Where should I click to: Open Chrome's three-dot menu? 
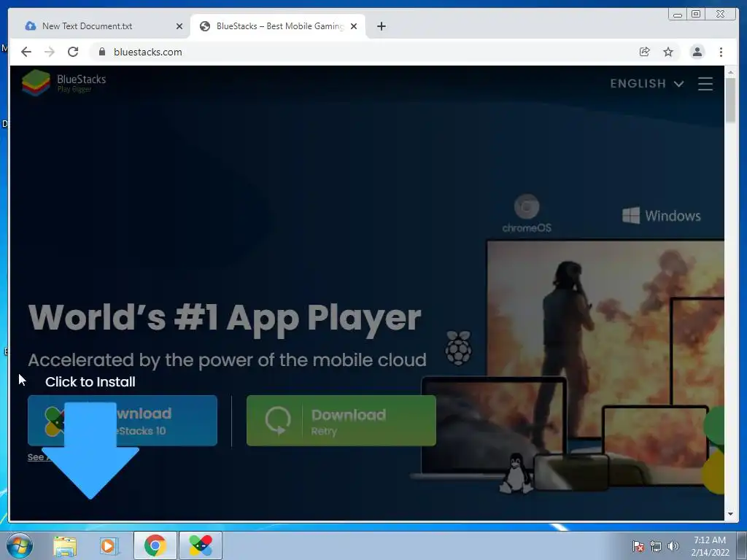721,52
